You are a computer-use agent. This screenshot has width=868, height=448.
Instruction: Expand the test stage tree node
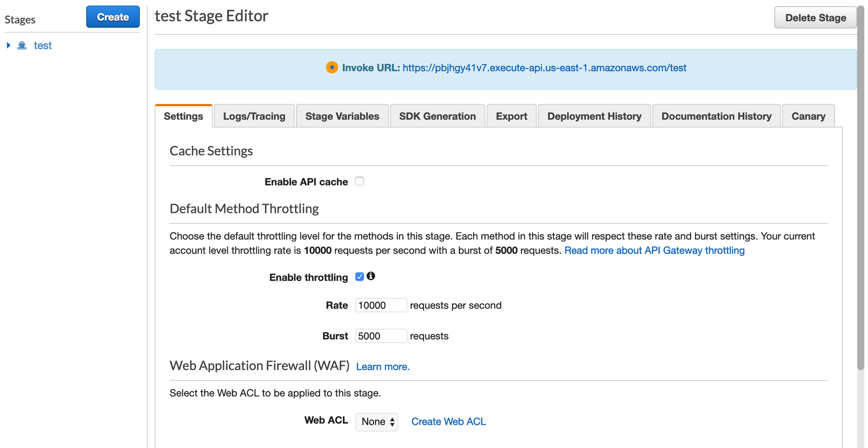coord(8,46)
